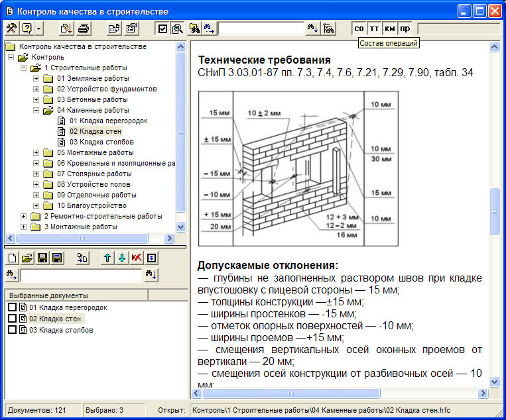Switch to the КМ section tab
The image size is (506, 420).
(x=390, y=28)
